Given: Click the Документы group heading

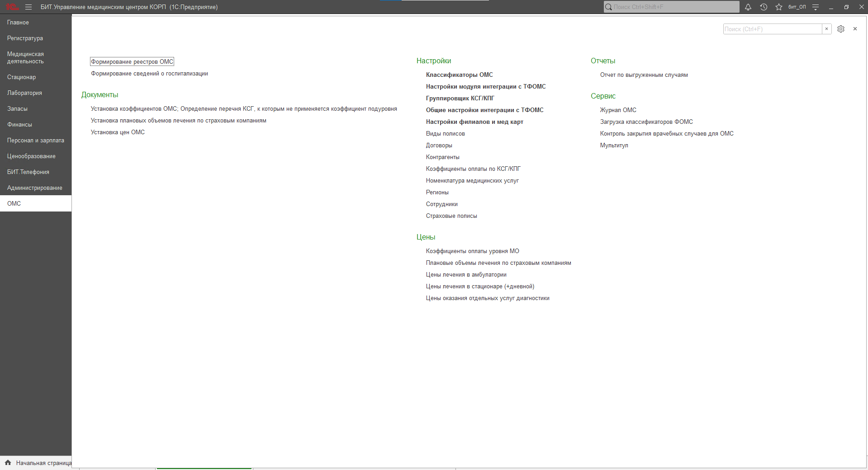Looking at the screenshot, I should pyautogui.click(x=100, y=94).
